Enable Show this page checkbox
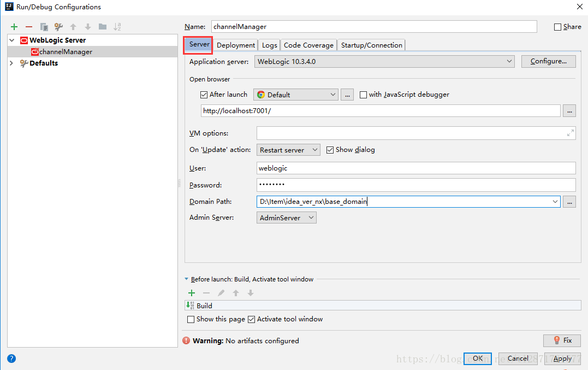Image resolution: width=588 pixels, height=370 pixels. [x=191, y=319]
